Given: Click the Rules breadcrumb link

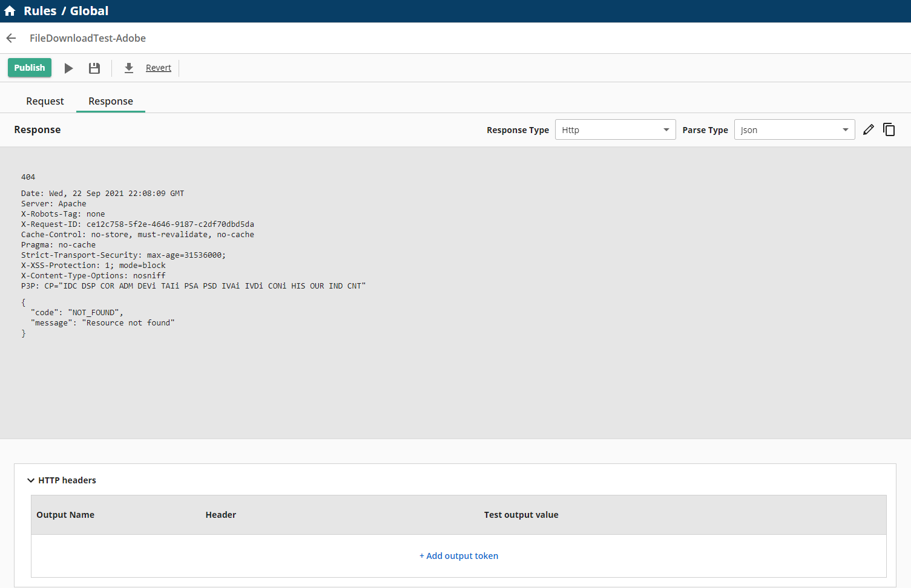Looking at the screenshot, I should (x=40, y=11).
